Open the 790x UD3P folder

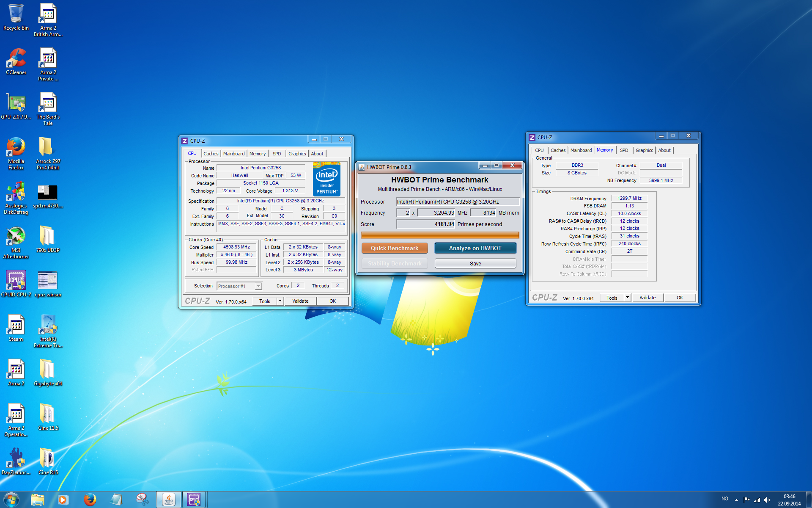[x=48, y=239]
